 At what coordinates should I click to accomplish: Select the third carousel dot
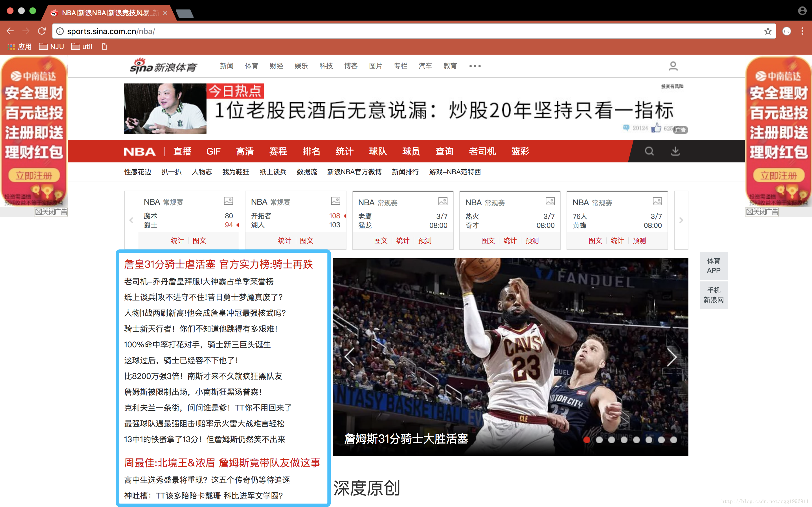(x=611, y=440)
